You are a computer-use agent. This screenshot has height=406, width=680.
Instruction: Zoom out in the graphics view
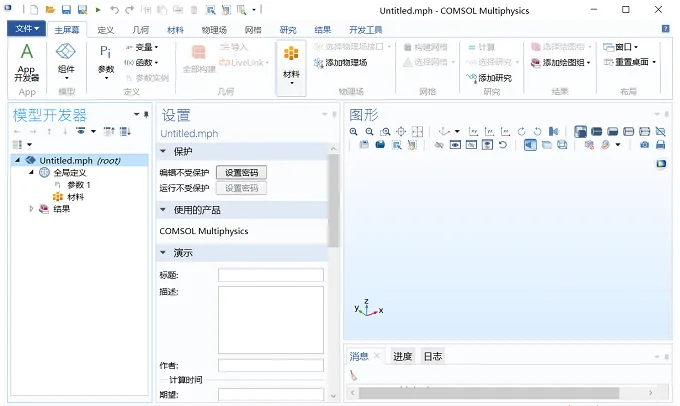[369, 131]
